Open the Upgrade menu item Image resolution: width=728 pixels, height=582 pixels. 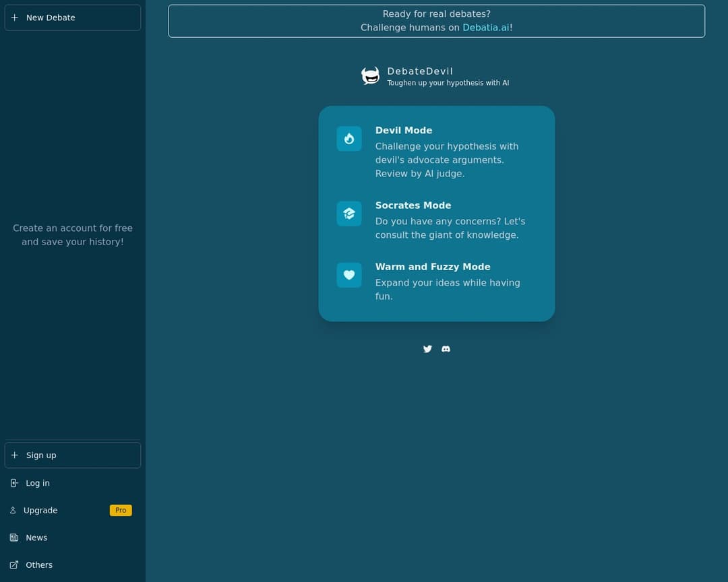40,511
